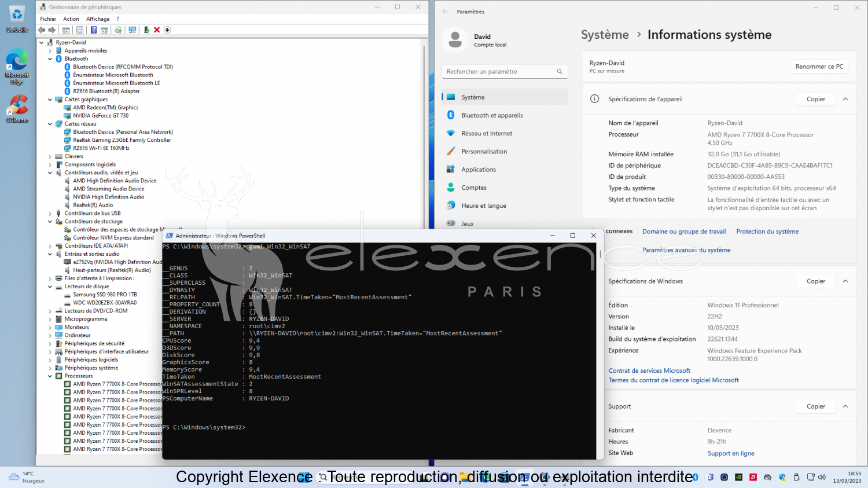The height and width of the screenshot is (488, 868).
Task: Select NVIDIA GeForce GT 730 in device tree
Action: [x=101, y=116]
